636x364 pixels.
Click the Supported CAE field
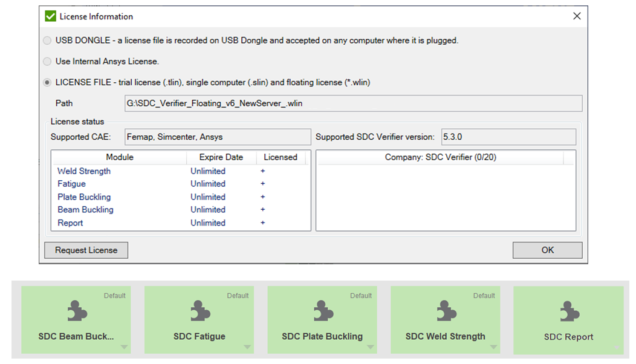coord(218,137)
